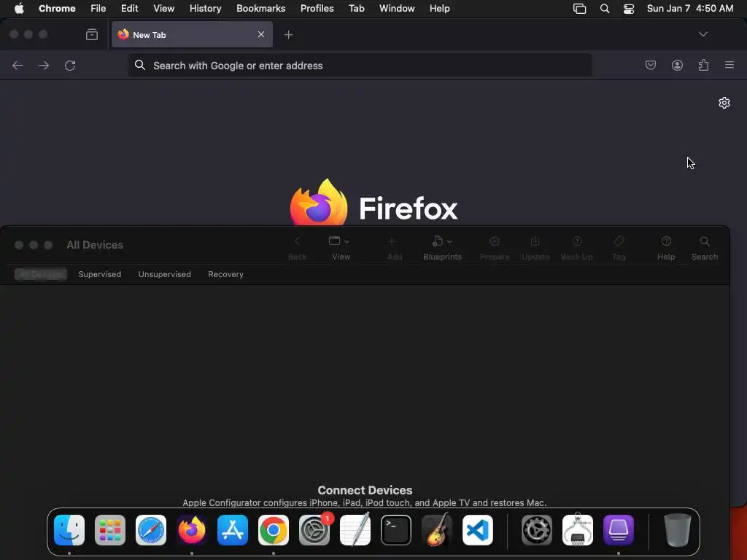
Task: Open Control Center in menu bar
Action: click(x=629, y=9)
